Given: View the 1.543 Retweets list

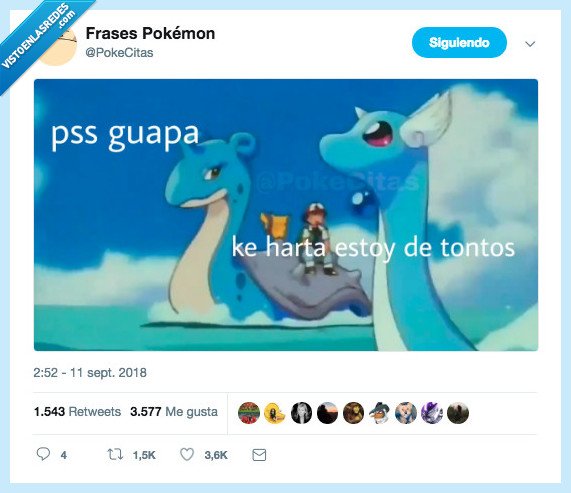Looking at the screenshot, I should (77, 412).
